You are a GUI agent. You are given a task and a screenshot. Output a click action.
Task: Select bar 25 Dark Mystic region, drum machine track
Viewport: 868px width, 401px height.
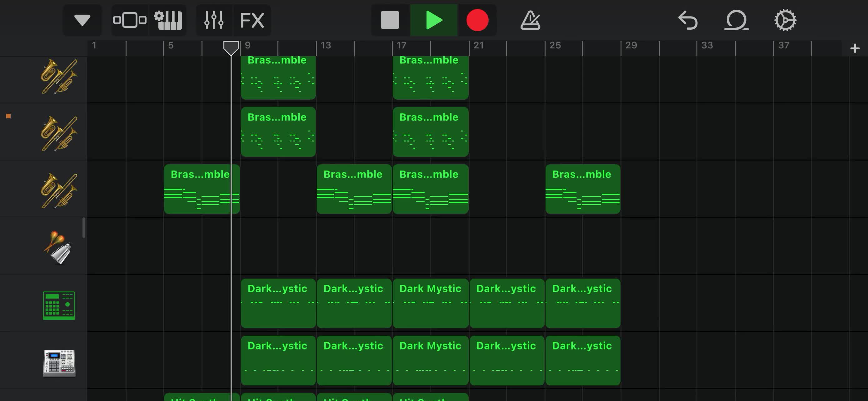583,361
